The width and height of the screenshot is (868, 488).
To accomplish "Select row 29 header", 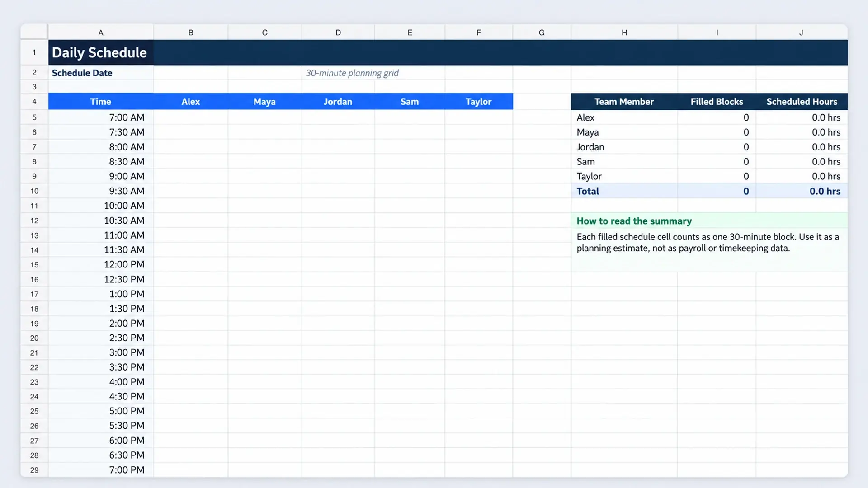I will [x=34, y=470].
